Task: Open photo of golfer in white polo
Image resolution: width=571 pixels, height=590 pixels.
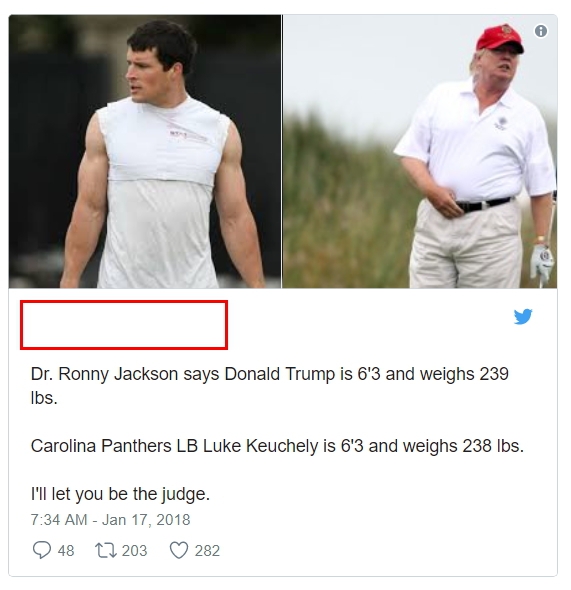Action: (x=420, y=152)
